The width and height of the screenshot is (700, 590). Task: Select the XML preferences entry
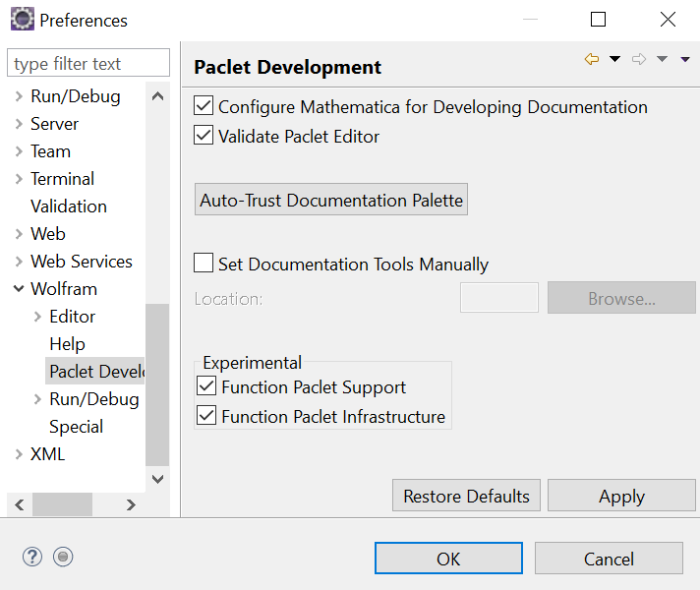pos(48,454)
